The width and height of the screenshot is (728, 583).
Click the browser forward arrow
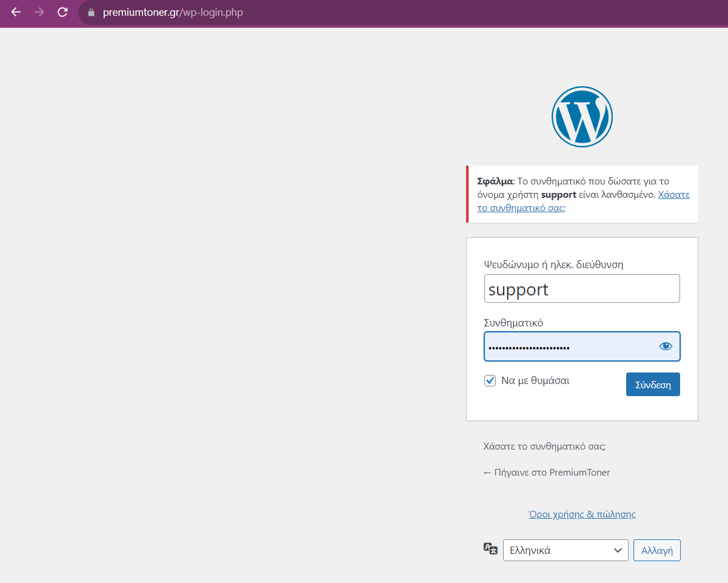tap(39, 12)
